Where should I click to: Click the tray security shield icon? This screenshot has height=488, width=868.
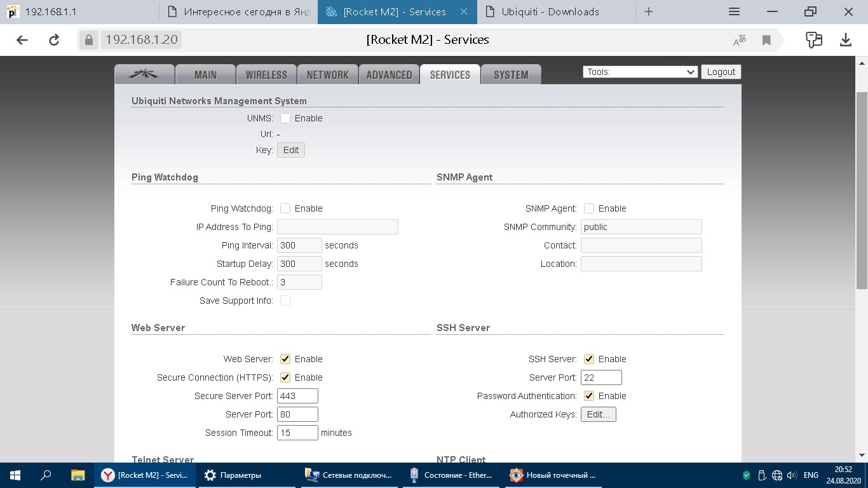point(747,475)
